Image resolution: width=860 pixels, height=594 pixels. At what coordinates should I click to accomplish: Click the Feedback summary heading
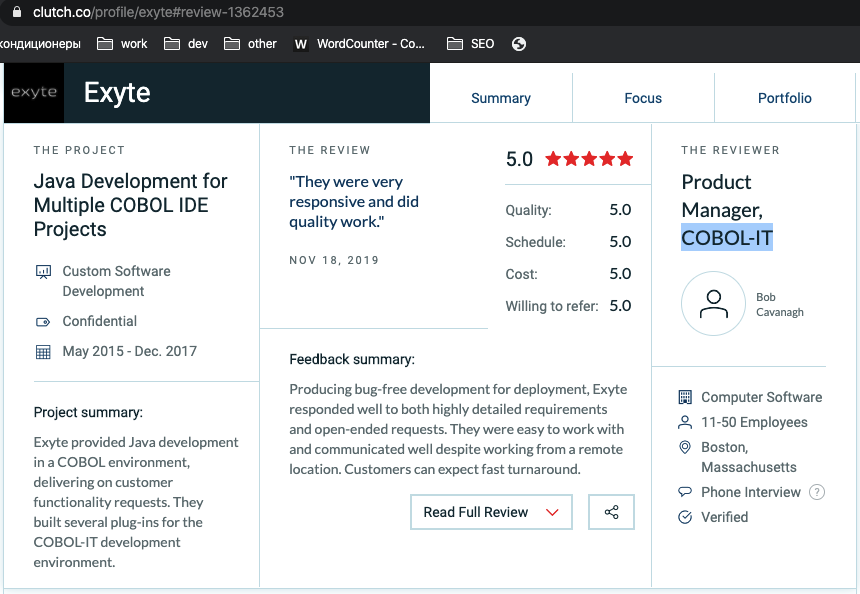pos(352,359)
